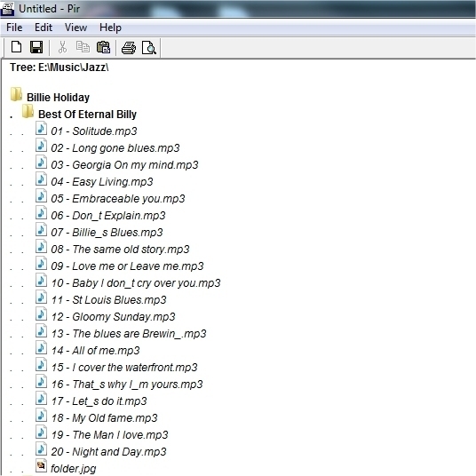
Task: Open Print Preview from the toolbar
Action: click(x=149, y=48)
